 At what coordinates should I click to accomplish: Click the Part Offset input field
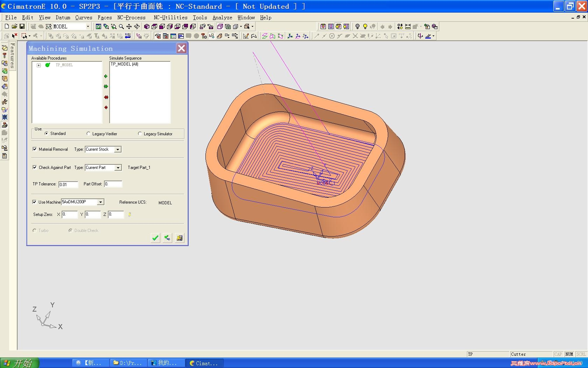pos(113,184)
